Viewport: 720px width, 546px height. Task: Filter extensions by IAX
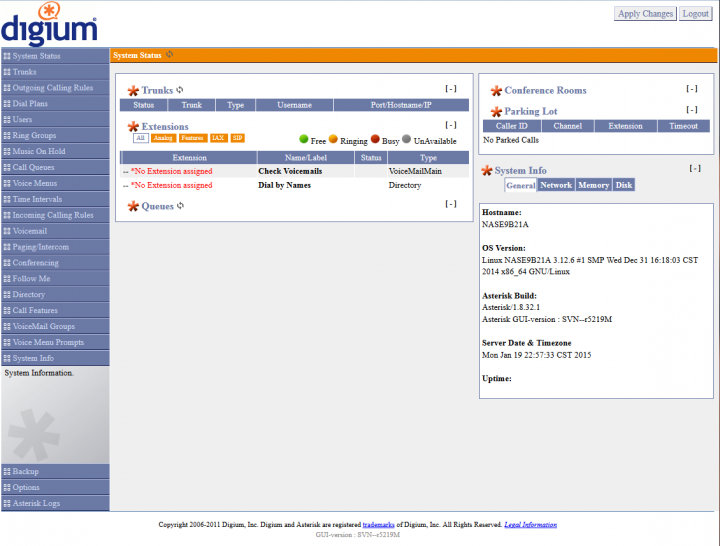[x=218, y=138]
